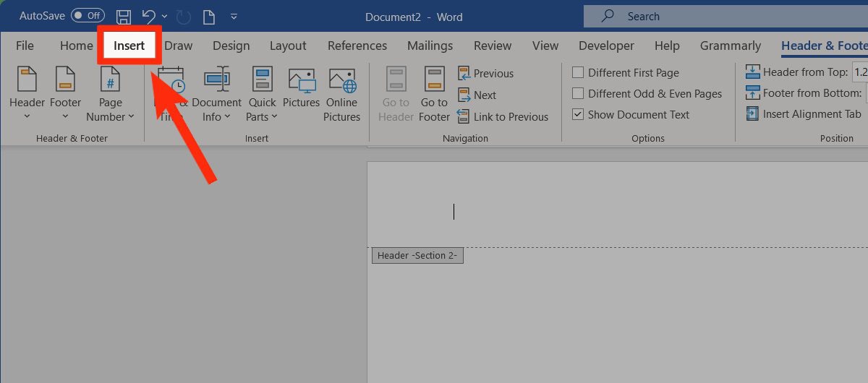This screenshot has height=383, width=868.
Task: Enable Different First Page checkbox
Action: [x=578, y=72]
